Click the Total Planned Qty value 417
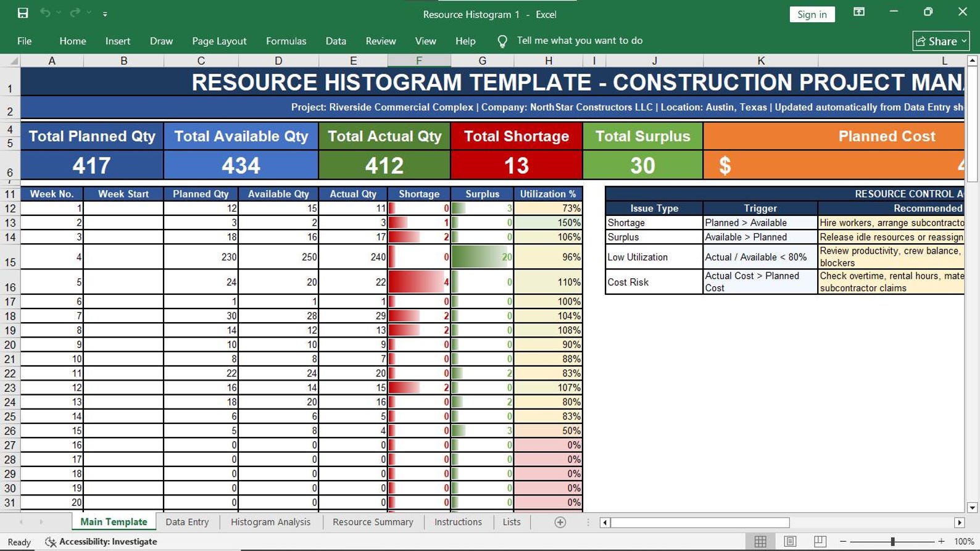Viewport: 980px width, 551px height. click(x=91, y=165)
